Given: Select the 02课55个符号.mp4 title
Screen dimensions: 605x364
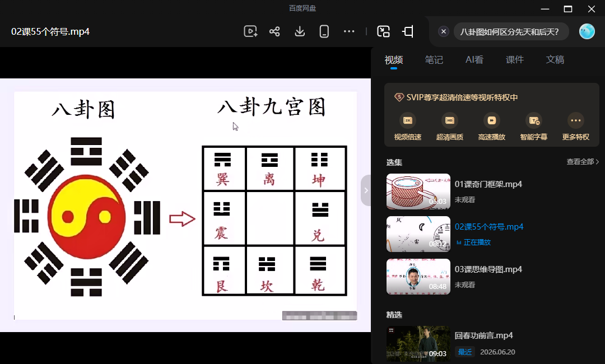Looking at the screenshot, I should tap(489, 227).
